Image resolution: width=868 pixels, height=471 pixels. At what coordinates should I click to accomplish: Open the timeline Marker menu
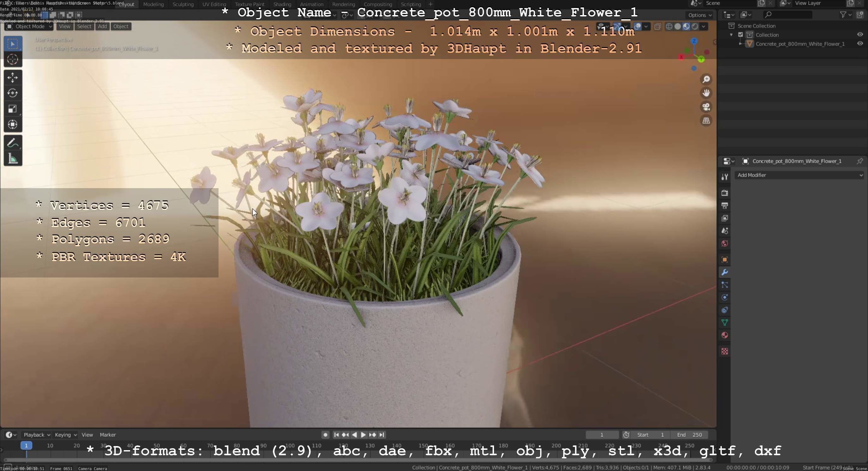pyautogui.click(x=107, y=435)
